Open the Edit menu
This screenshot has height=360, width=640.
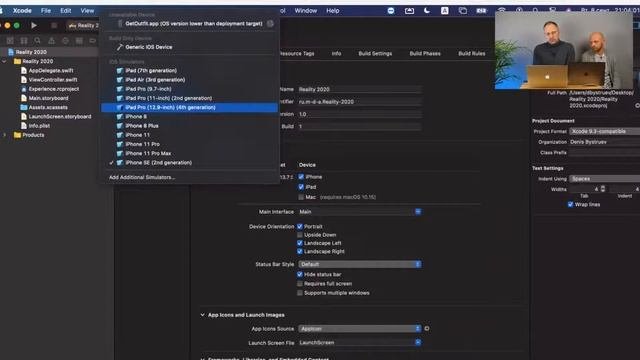(65, 11)
